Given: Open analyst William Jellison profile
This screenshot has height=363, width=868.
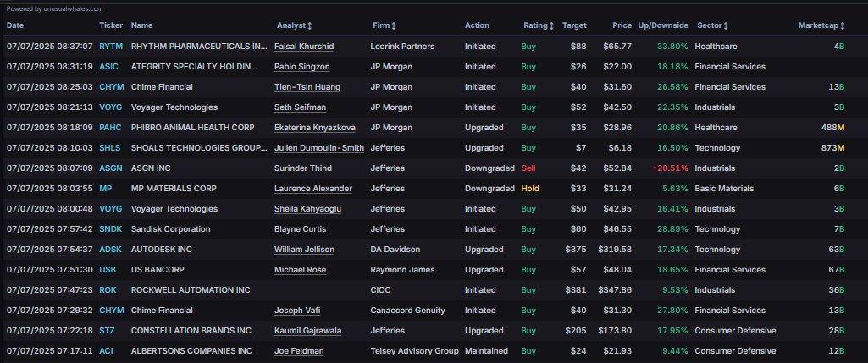Looking at the screenshot, I should point(305,250).
